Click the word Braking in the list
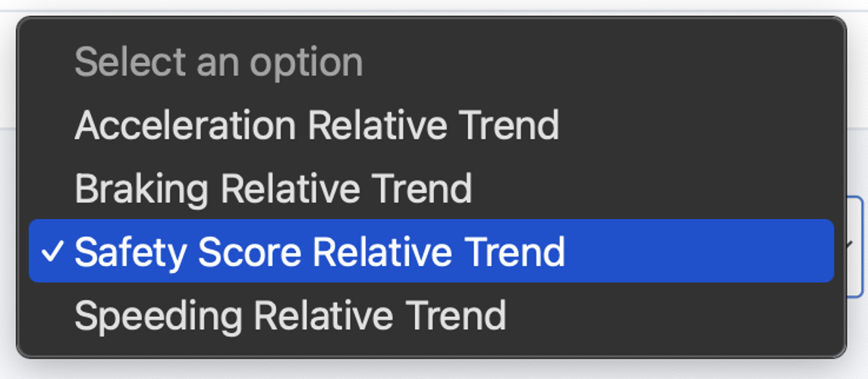868x379 pixels. [x=141, y=189]
